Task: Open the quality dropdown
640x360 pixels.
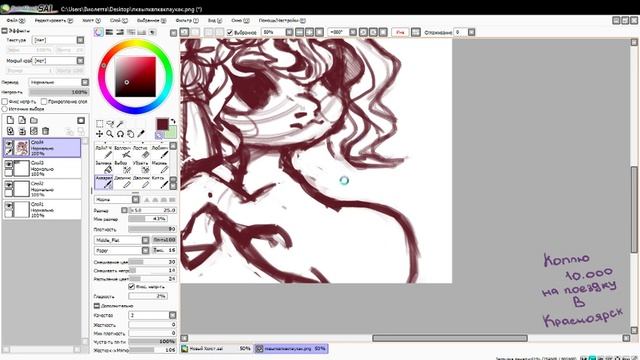Action: (x=173, y=315)
